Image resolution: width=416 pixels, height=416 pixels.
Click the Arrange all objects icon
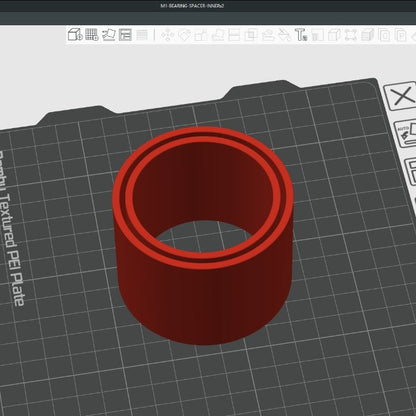pos(125,35)
